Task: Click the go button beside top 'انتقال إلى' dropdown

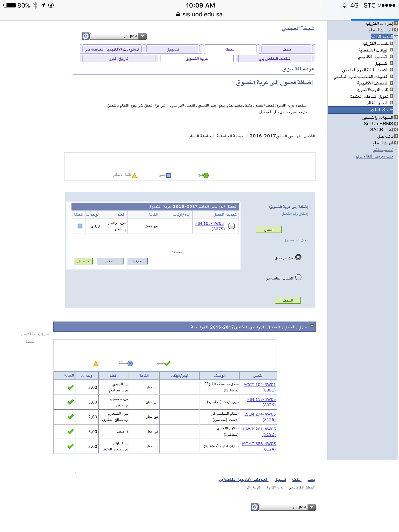Action: 86,36
